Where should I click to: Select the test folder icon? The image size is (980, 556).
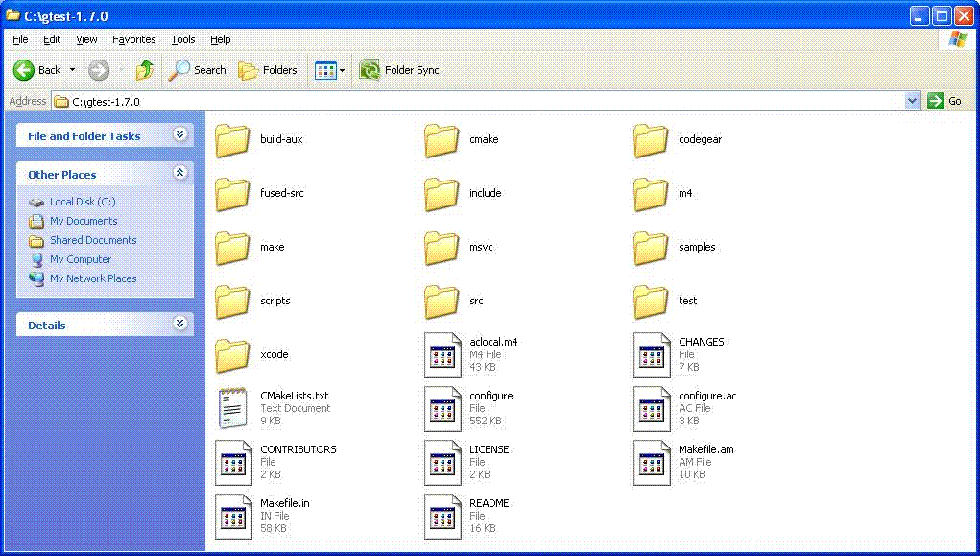tap(651, 302)
